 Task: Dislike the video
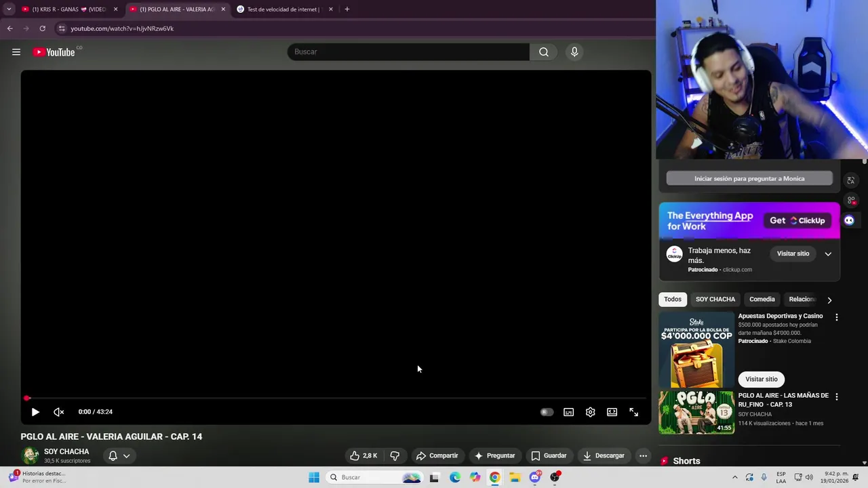[395, 455]
